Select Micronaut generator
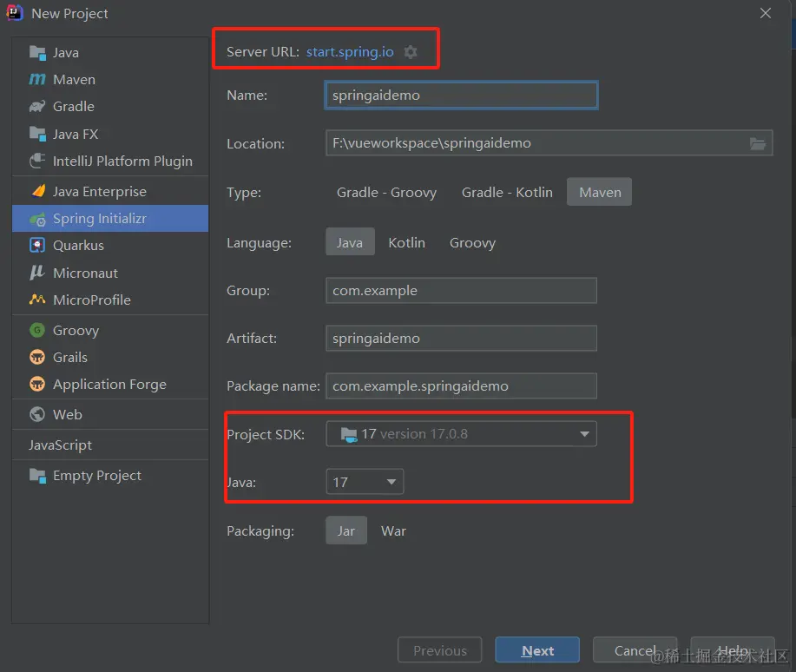 coord(110,273)
